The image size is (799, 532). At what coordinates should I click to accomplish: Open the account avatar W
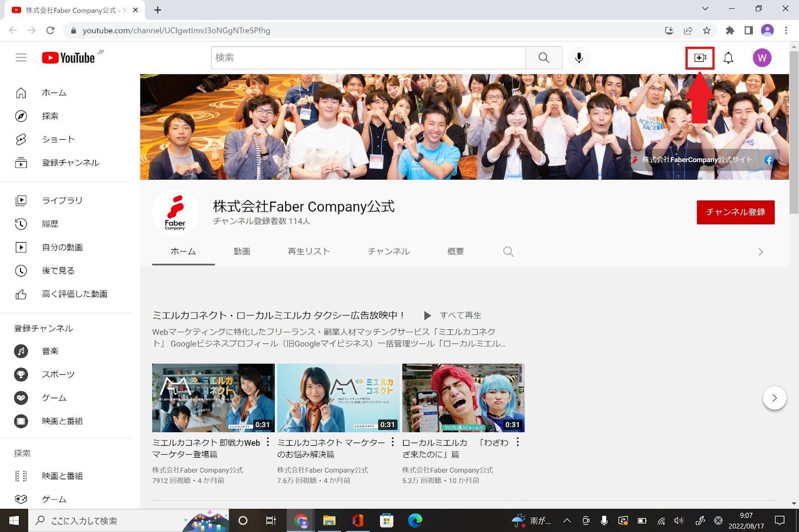(x=762, y=58)
